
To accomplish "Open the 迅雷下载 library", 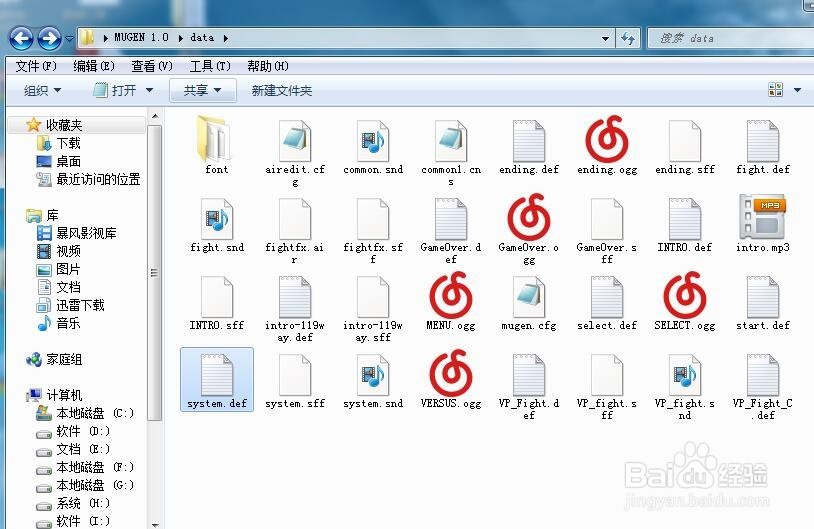I will pos(80,305).
